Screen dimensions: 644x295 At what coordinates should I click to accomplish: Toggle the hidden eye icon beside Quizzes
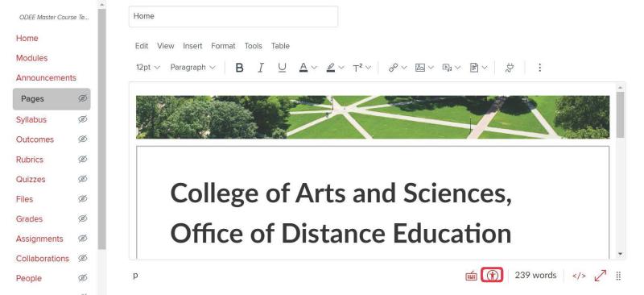pyautogui.click(x=83, y=179)
